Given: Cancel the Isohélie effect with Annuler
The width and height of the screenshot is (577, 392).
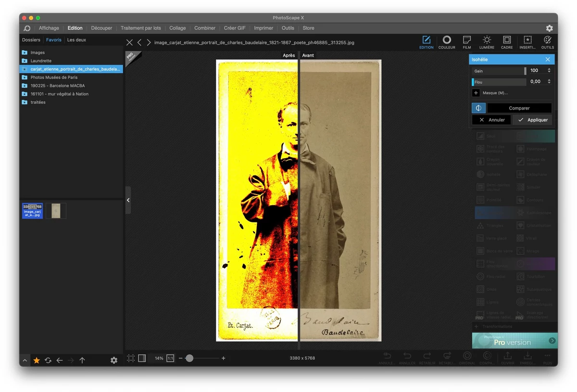Looking at the screenshot, I should point(491,120).
